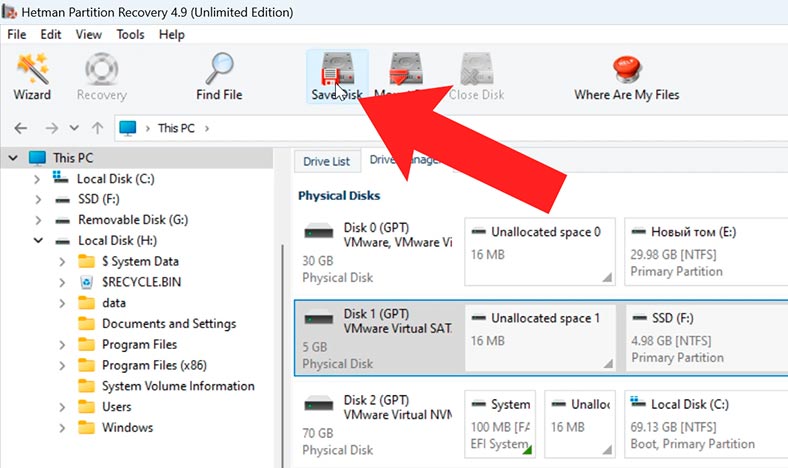The image size is (788, 468).
Task: Select System Volume Information folder
Action: (x=178, y=386)
